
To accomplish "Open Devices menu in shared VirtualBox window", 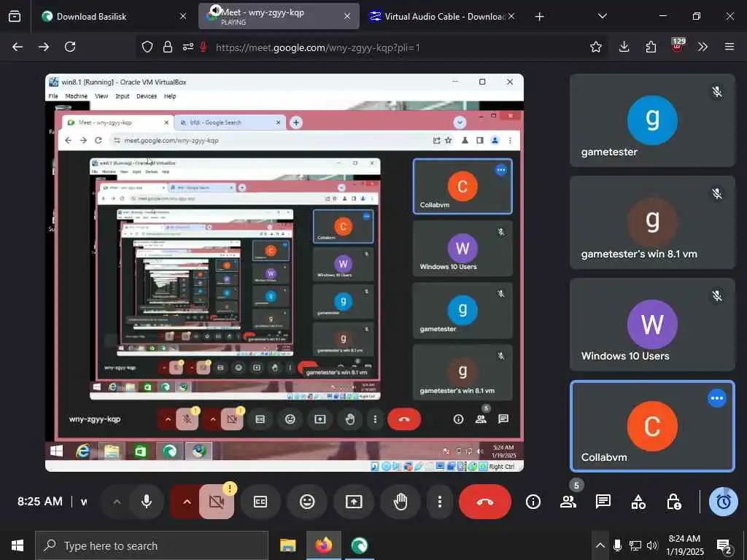I will [x=146, y=96].
